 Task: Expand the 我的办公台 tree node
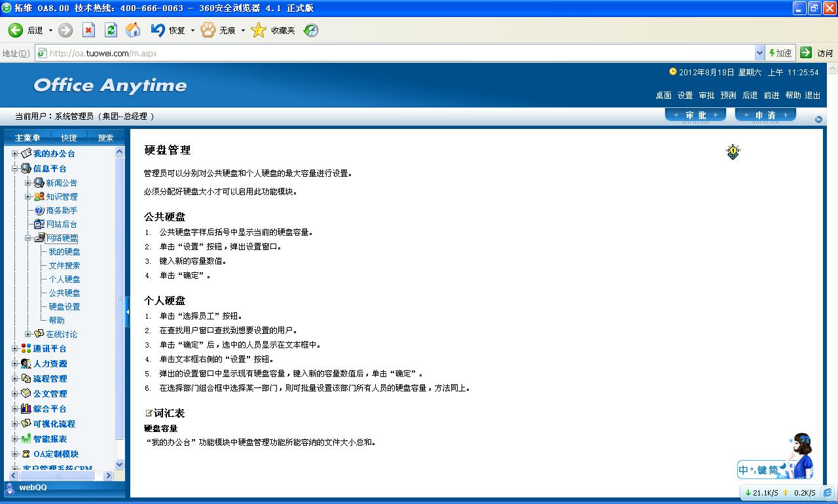15,154
